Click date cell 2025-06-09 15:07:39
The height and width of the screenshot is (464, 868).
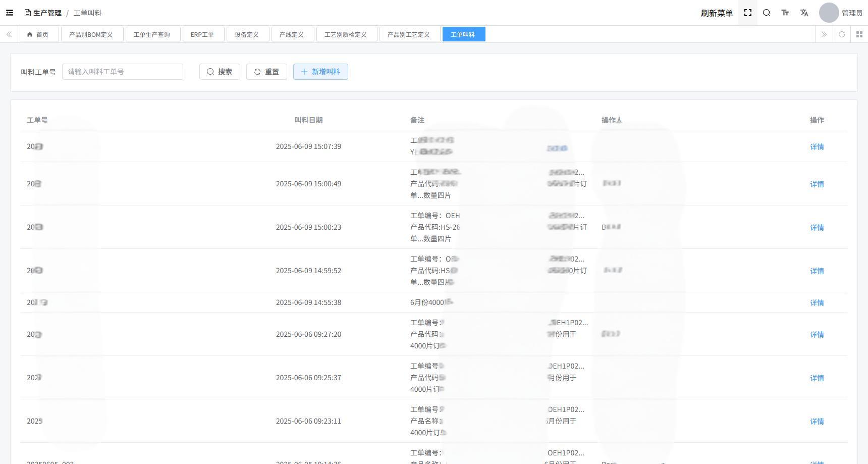(308, 146)
